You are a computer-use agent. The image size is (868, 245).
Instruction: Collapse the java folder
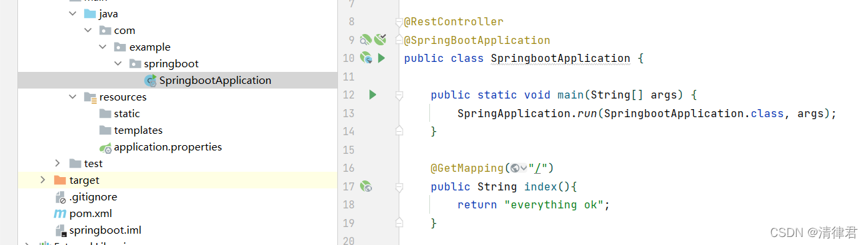click(73, 13)
